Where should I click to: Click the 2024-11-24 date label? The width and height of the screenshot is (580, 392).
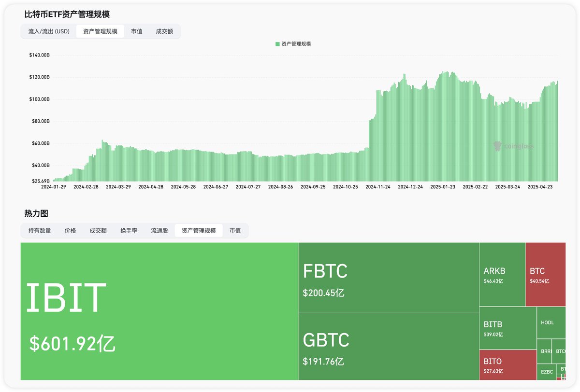(378, 186)
